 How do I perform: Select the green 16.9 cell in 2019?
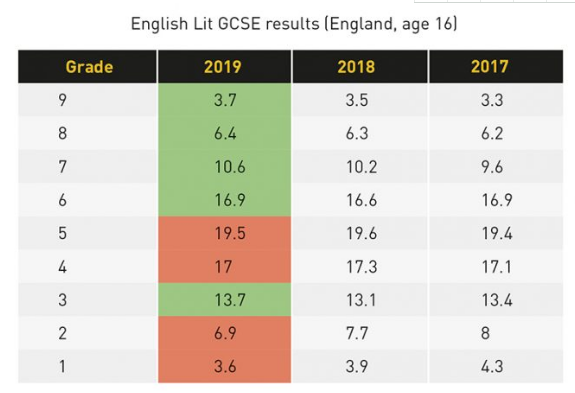[224, 200]
